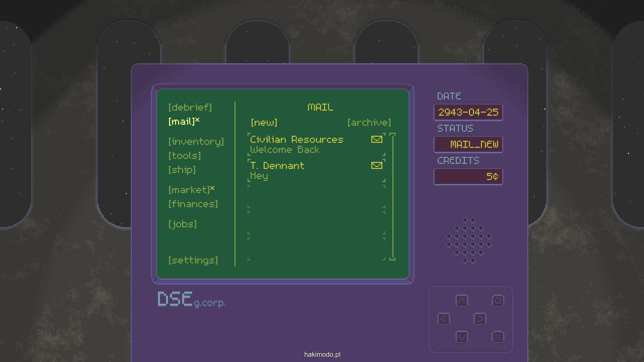644x362 pixels.
Task: View the [finances] page
Action: tap(193, 204)
